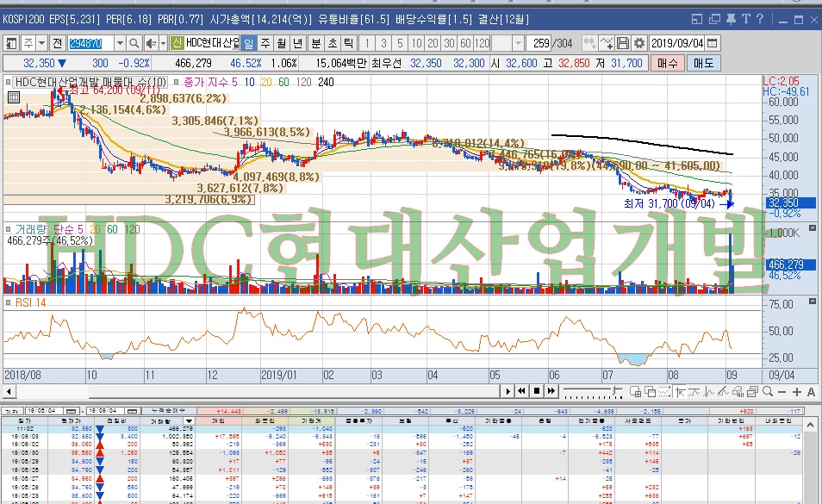The width and height of the screenshot is (822, 504).
Task: Click the split-window grid icon in chart toolbar
Action: 635,391
